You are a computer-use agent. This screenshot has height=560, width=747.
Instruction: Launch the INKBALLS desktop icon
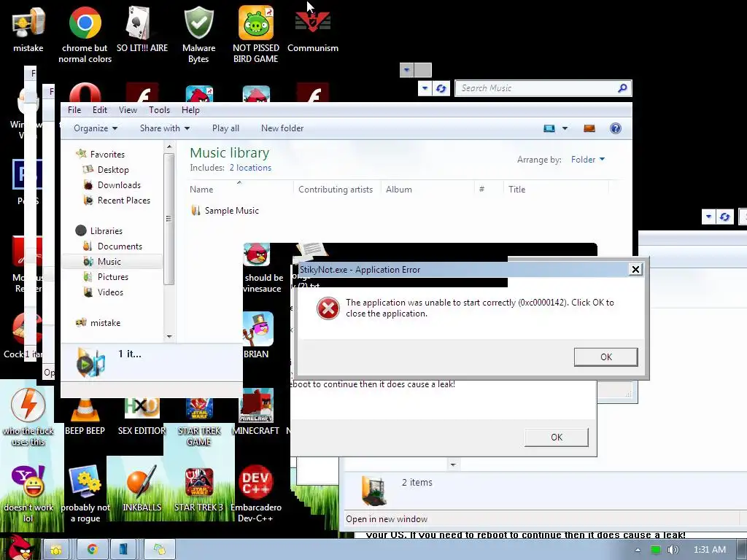click(142, 488)
